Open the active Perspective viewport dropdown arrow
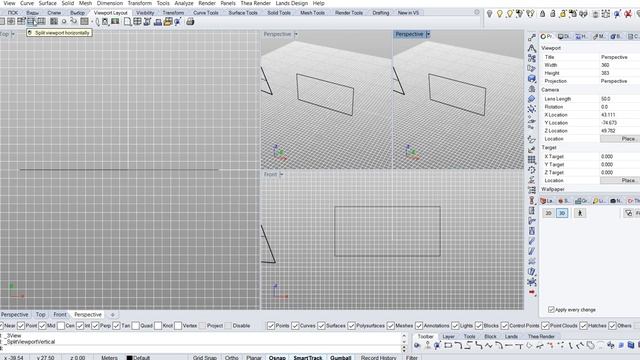Image resolution: width=640 pixels, height=360 pixels. click(428, 34)
